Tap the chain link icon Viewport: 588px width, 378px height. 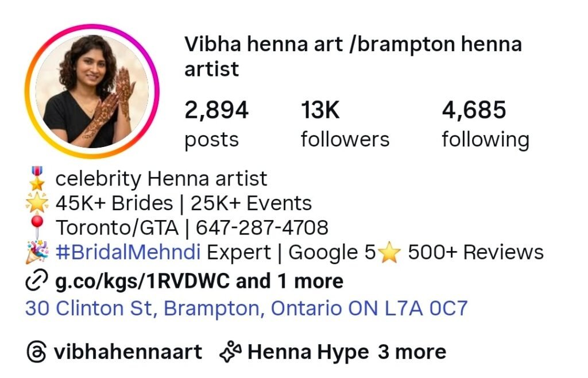[x=36, y=280]
